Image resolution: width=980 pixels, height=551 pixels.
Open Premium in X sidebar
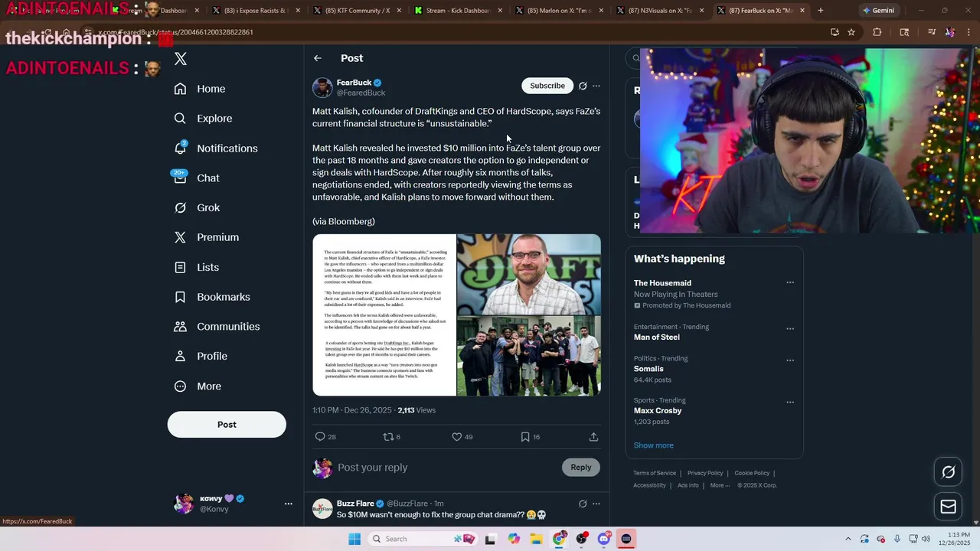click(207, 237)
